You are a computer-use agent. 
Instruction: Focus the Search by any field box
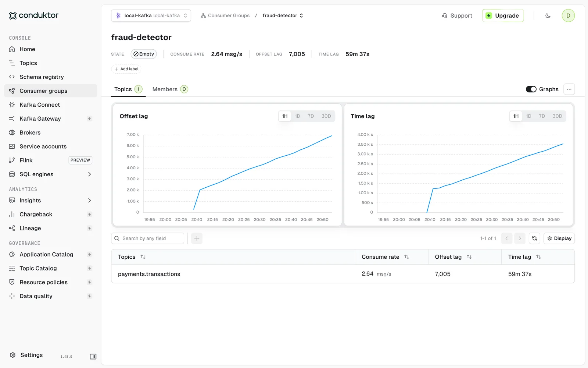point(148,238)
